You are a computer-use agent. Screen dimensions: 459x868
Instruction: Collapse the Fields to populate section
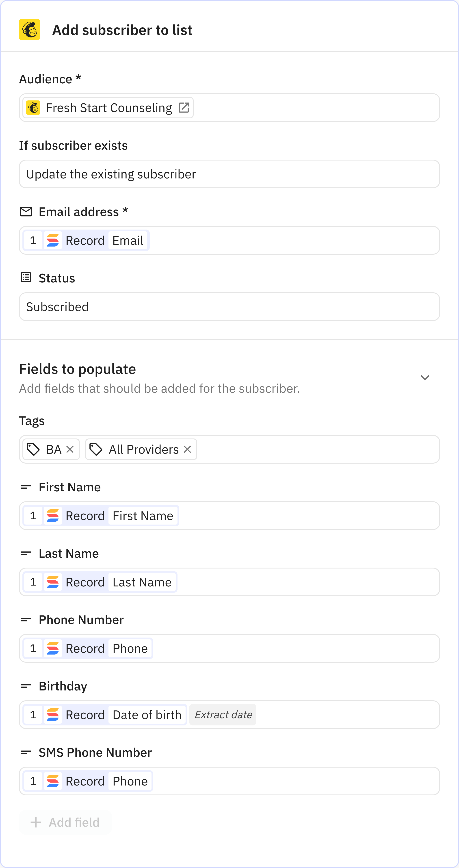(425, 377)
